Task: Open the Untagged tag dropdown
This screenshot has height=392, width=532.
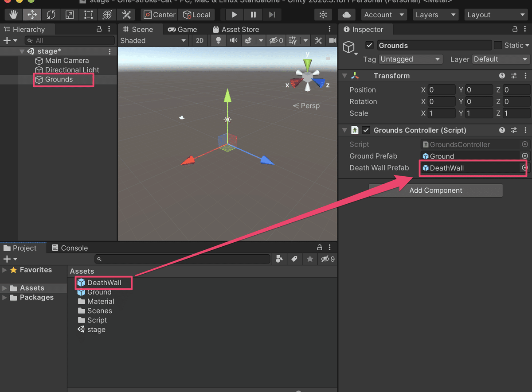Action: [x=411, y=59]
